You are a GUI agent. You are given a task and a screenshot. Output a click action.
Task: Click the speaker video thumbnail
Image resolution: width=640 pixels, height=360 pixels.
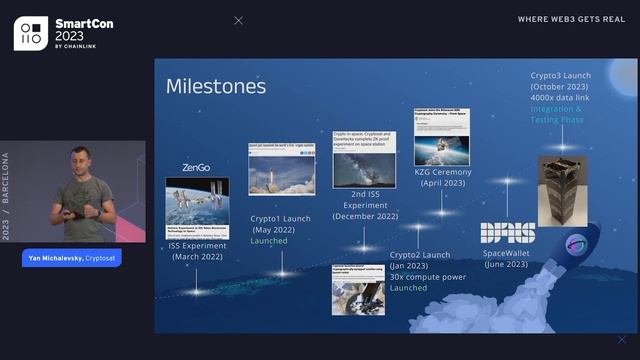(x=73, y=191)
